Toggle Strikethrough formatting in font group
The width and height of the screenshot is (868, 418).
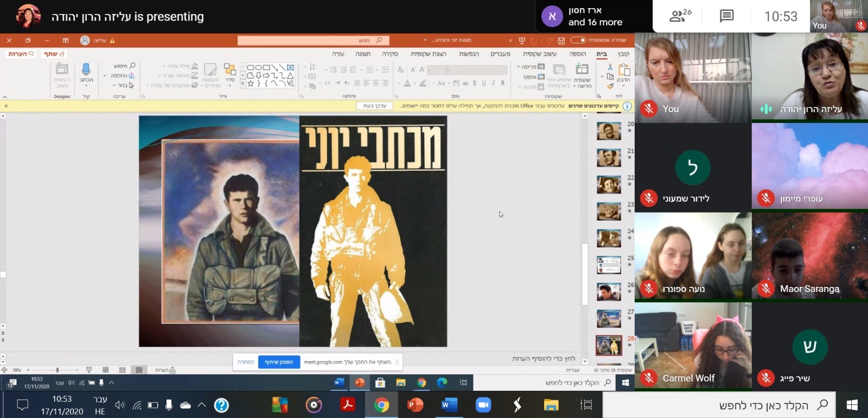click(x=465, y=83)
